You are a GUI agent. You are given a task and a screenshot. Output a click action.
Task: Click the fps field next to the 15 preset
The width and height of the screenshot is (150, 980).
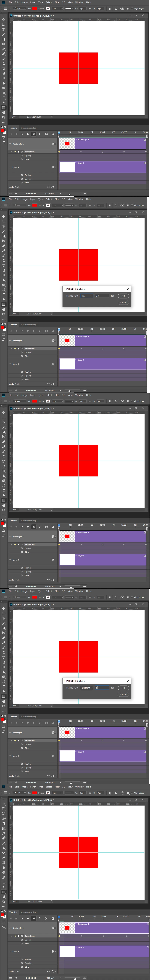[102, 296]
